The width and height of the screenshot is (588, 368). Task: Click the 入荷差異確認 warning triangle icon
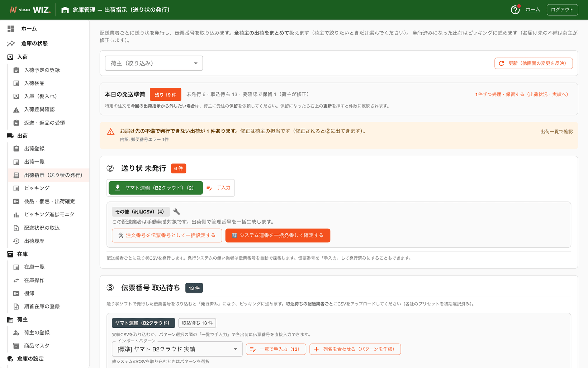click(x=16, y=110)
